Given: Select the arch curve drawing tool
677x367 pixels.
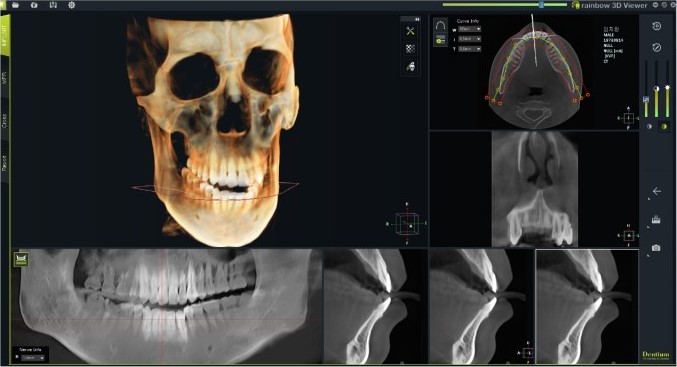Looking at the screenshot, I should (x=440, y=25).
